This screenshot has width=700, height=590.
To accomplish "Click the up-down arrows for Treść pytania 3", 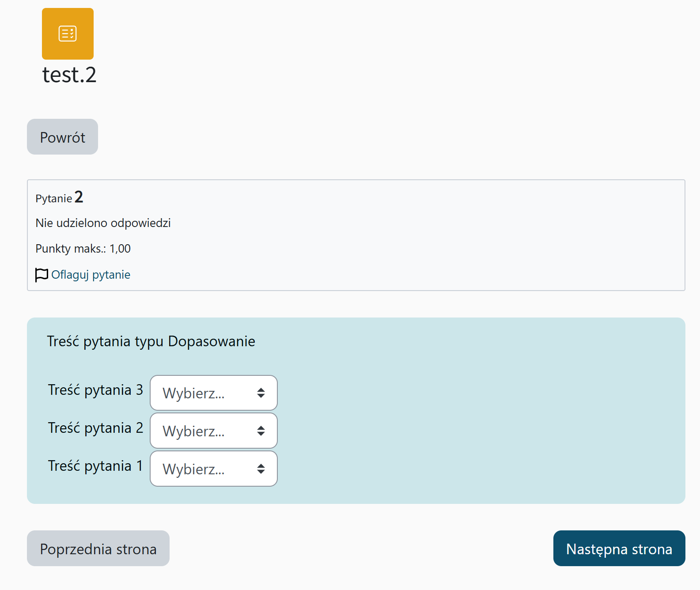I will point(261,393).
